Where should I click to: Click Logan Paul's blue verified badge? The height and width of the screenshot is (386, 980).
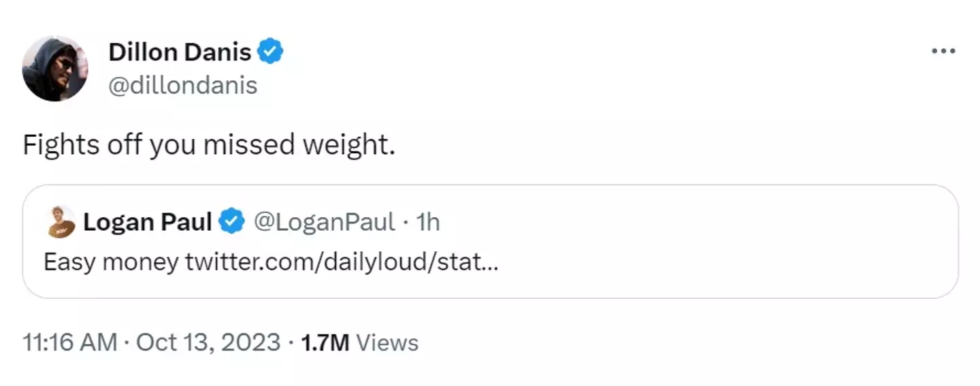pyautogui.click(x=232, y=221)
